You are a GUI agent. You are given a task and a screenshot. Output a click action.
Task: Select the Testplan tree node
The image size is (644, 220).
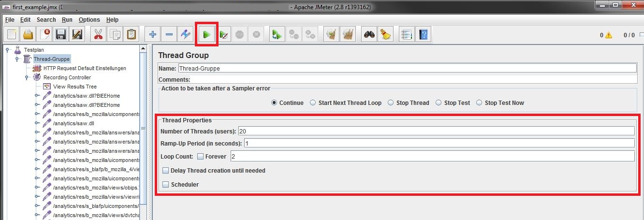33,50
